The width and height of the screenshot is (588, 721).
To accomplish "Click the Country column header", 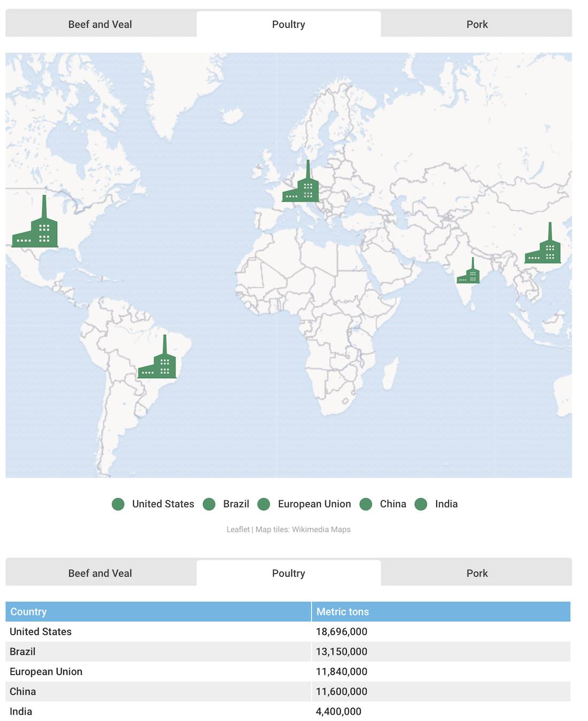I will pos(29,612).
